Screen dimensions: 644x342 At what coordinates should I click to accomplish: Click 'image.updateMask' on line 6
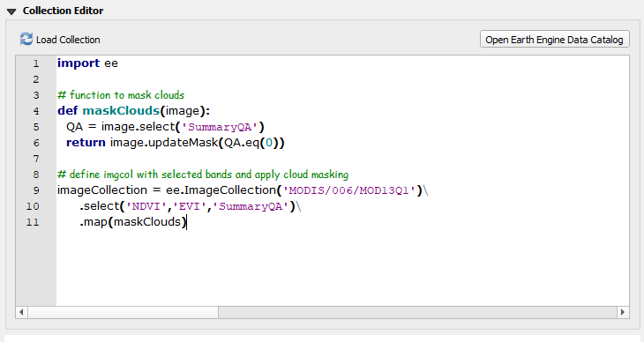click(164, 143)
